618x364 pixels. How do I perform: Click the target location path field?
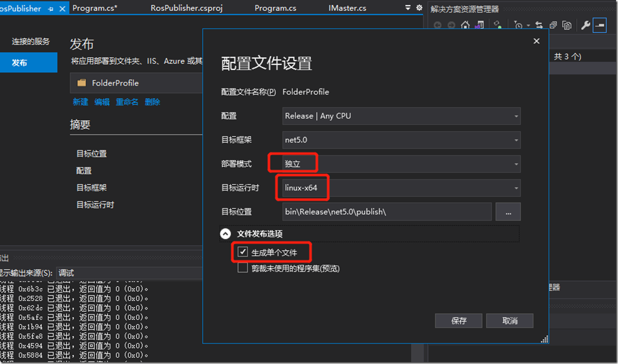tap(387, 212)
